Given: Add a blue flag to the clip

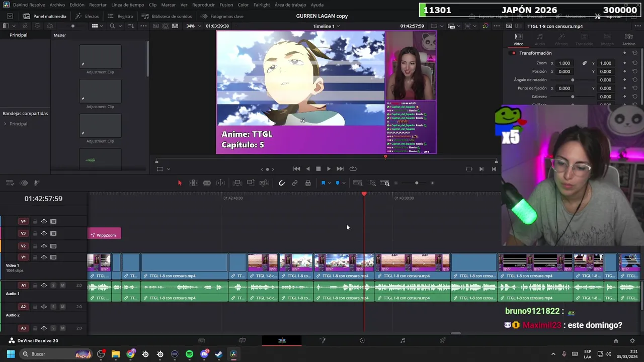Looking at the screenshot, I should click(x=323, y=183).
